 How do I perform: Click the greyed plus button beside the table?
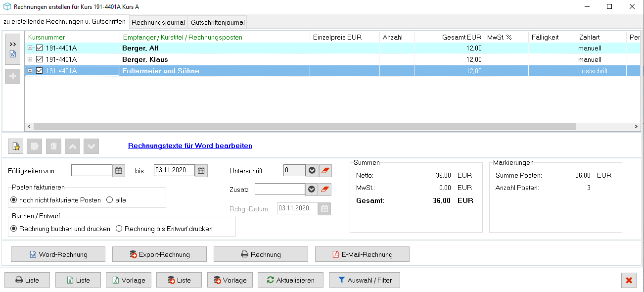click(13, 77)
